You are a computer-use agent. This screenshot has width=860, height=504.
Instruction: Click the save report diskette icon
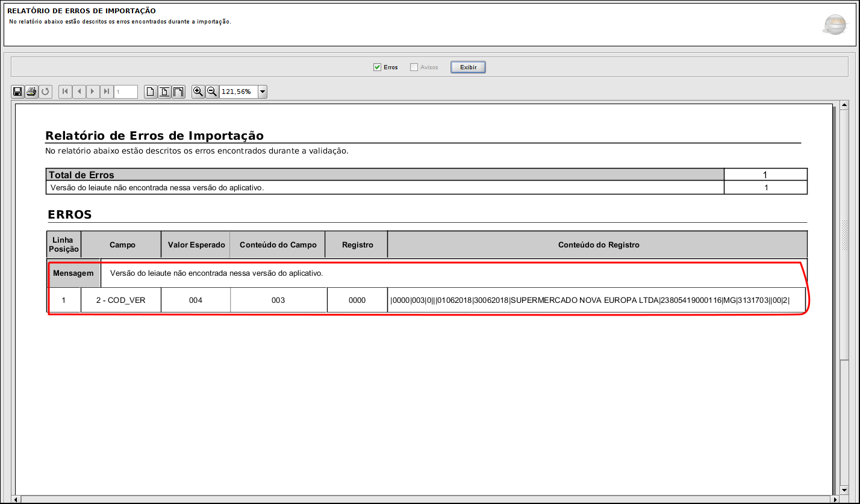pyautogui.click(x=17, y=92)
